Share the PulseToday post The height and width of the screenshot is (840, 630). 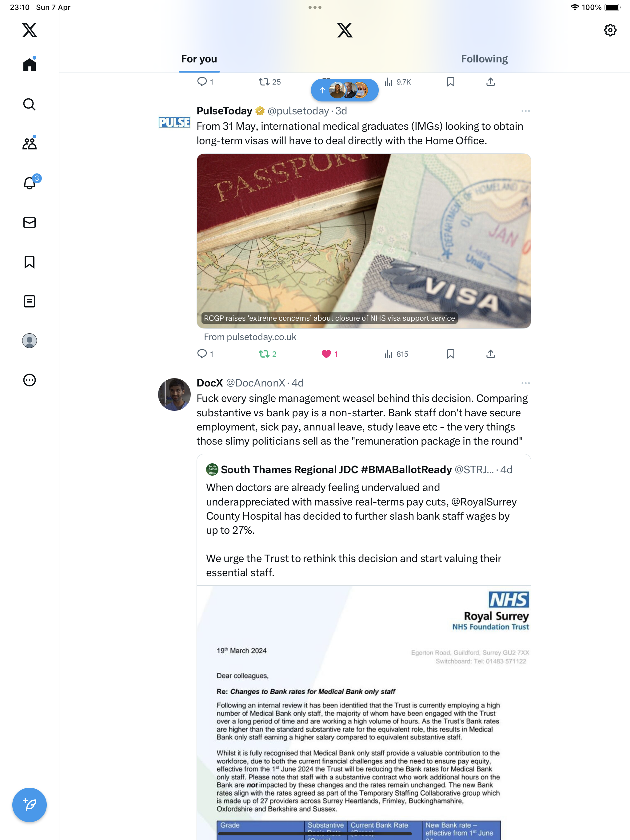[x=491, y=354]
